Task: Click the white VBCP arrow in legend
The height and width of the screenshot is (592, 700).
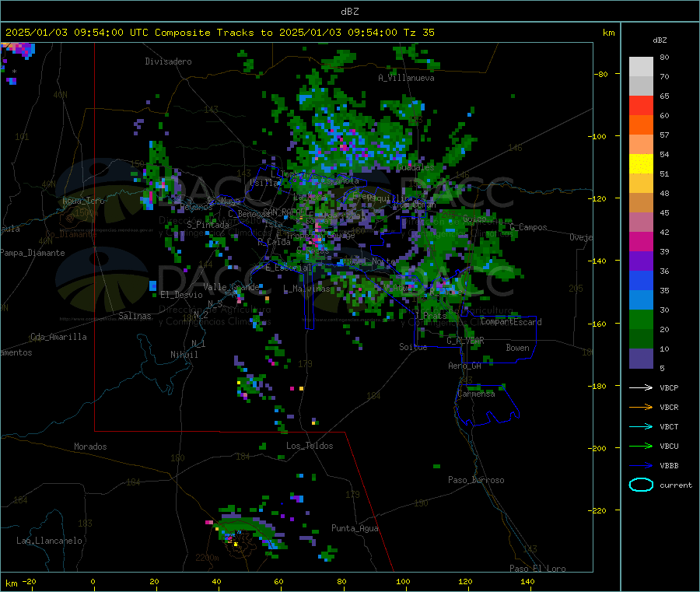Action: (x=641, y=387)
